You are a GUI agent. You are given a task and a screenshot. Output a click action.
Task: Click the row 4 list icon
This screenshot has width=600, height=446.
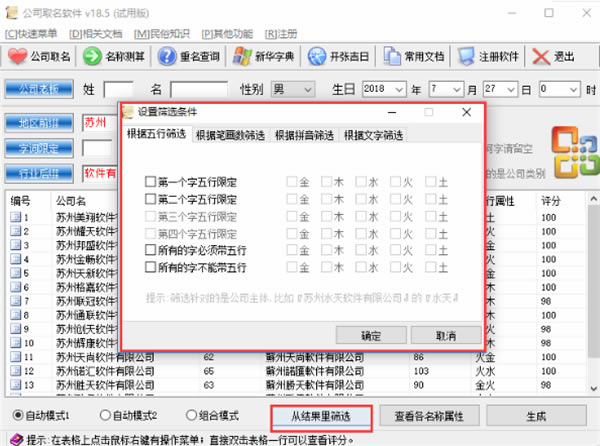coord(15,259)
